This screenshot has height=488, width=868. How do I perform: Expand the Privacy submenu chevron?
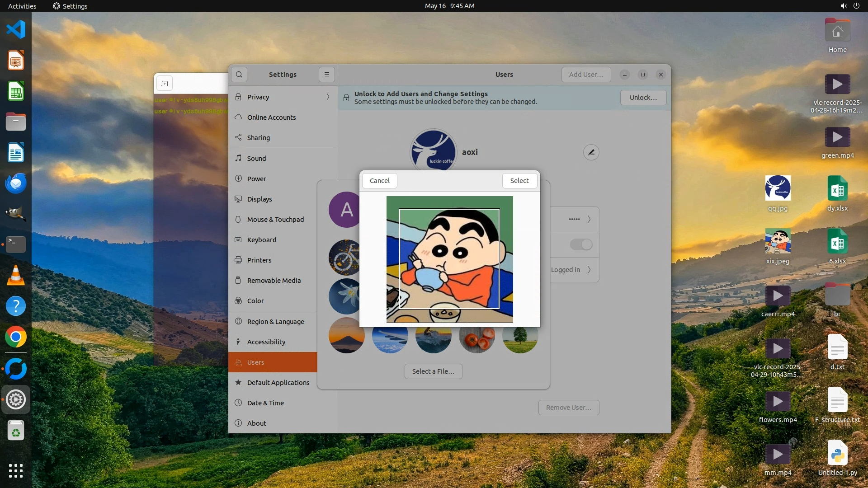tap(328, 97)
